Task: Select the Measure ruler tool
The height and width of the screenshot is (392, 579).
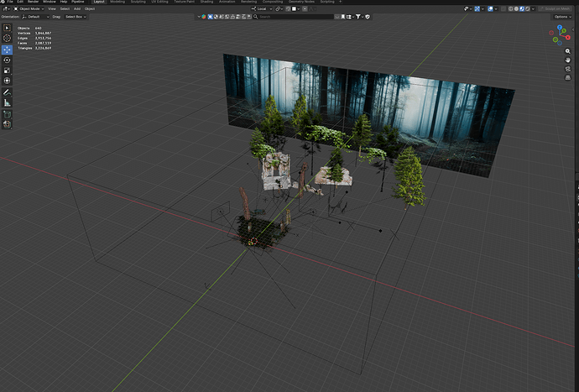Action: [x=7, y=102]
